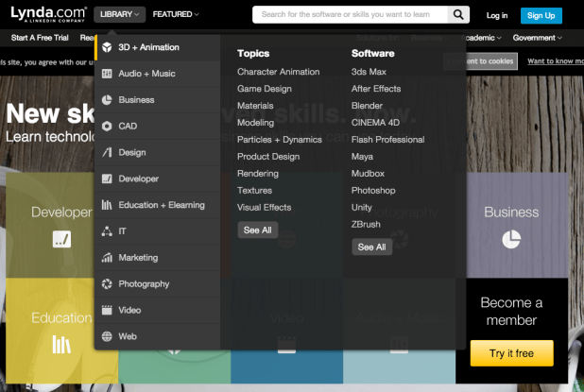Click the Sign Up button

coord(541,16)
